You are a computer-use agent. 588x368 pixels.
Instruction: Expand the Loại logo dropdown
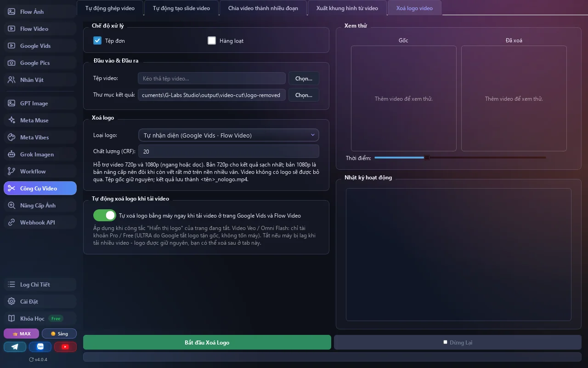228,135
